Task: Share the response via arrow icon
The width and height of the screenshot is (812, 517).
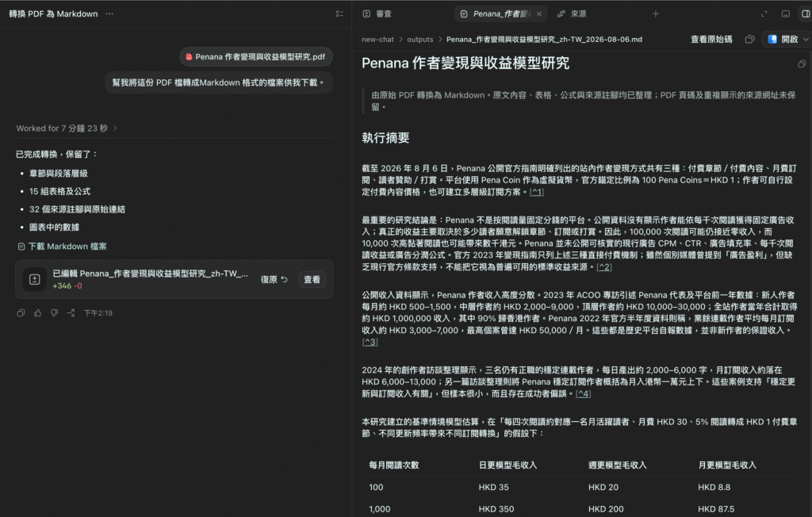Action: [x=71, y=313]
